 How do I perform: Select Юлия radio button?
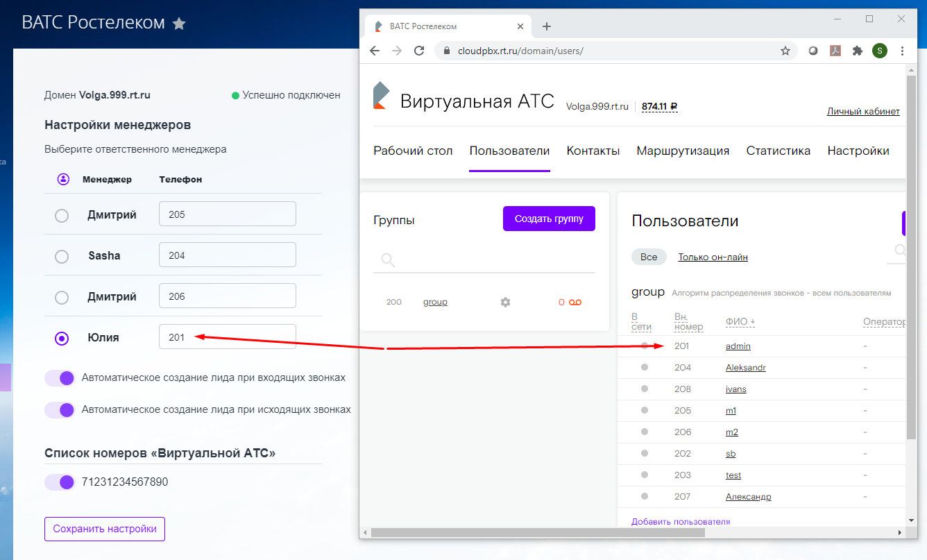(62, 338)
